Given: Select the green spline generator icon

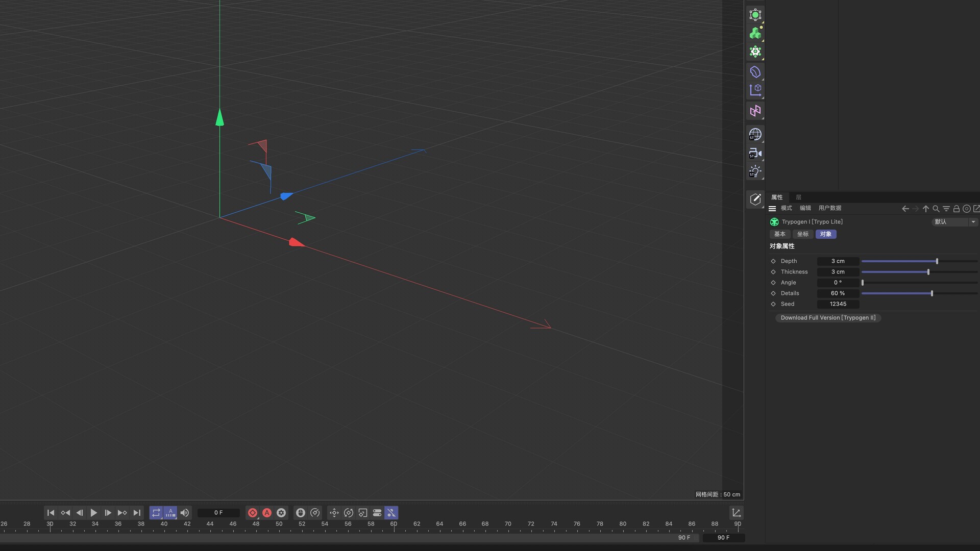Looking at the screenshot, I should (755, 15).
